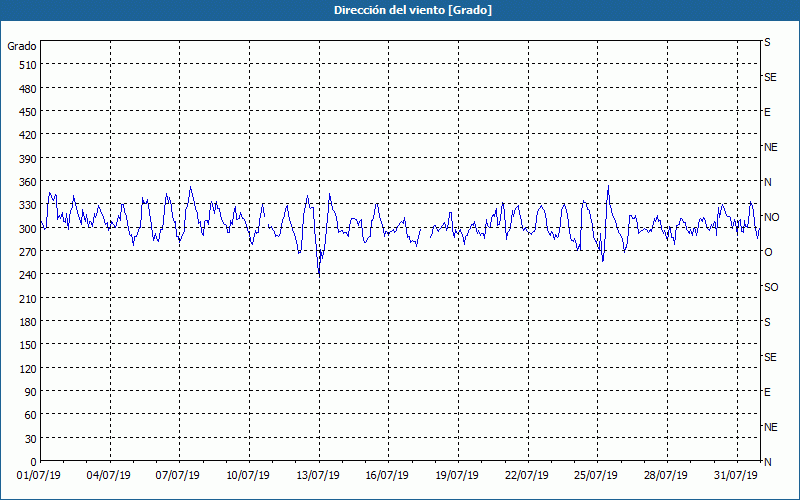Select the 28/07/19 date label
Screen dimensions: 800x500
666,476
